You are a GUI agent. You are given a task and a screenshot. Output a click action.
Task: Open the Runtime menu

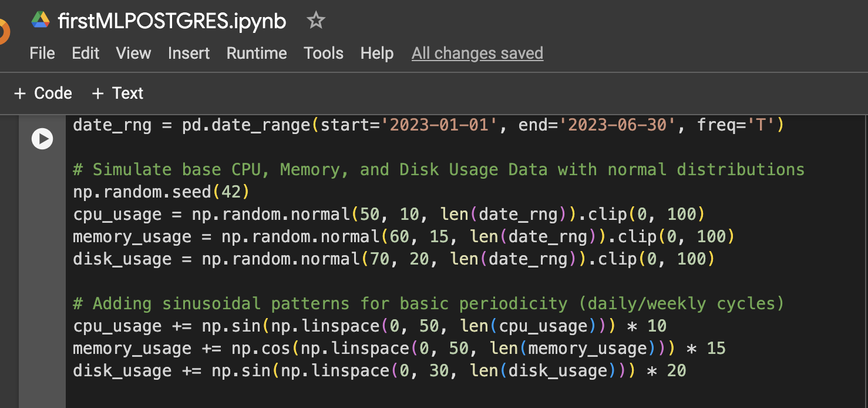pos(257,53)
